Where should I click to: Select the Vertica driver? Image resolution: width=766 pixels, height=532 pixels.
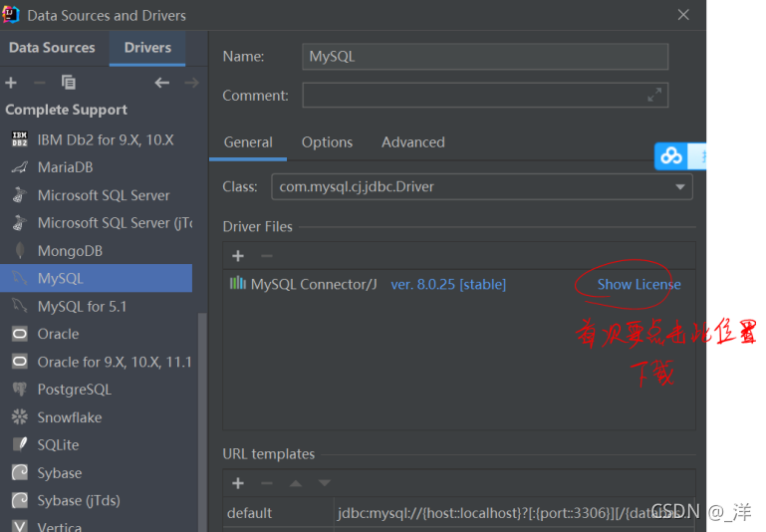pos(97,526)
